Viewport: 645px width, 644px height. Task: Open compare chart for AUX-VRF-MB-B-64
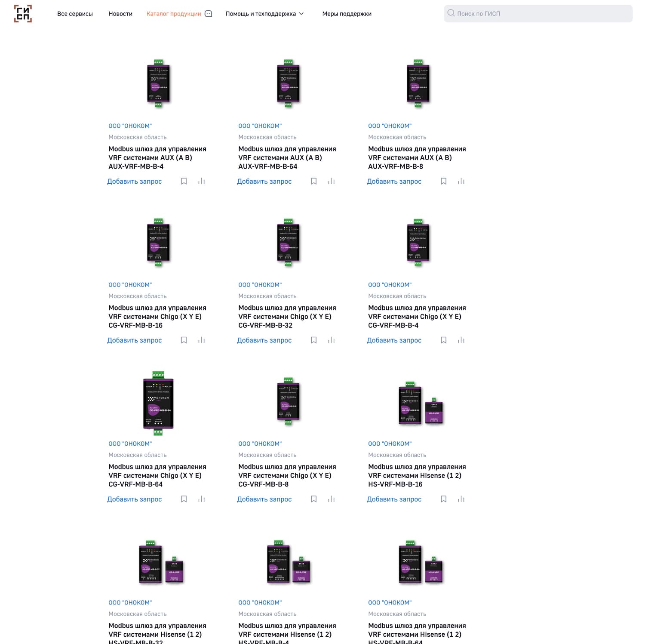point(331,182)
